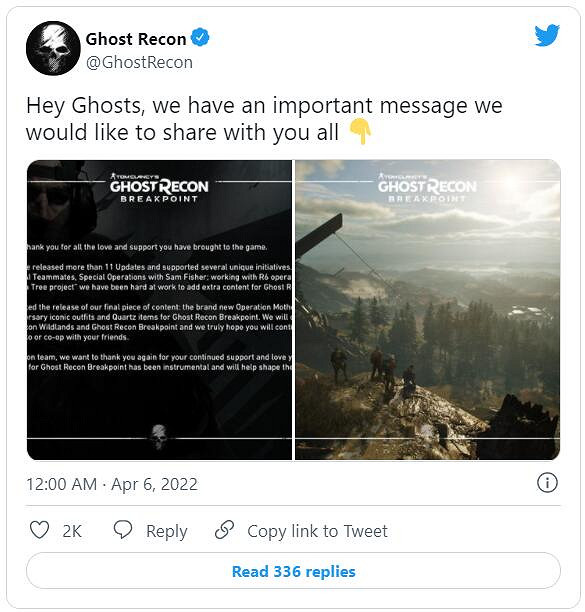
Task: Click the Reply text button
Action: pos(167,532)
